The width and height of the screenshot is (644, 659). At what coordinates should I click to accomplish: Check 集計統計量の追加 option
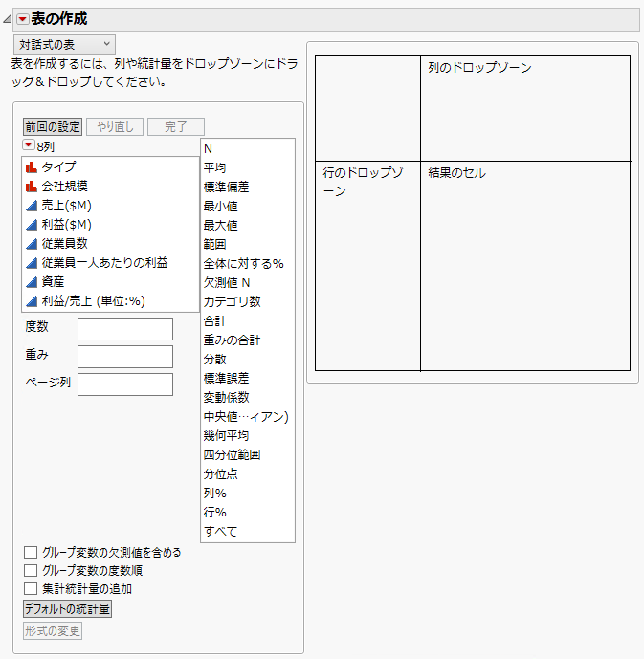coord(31,589)
